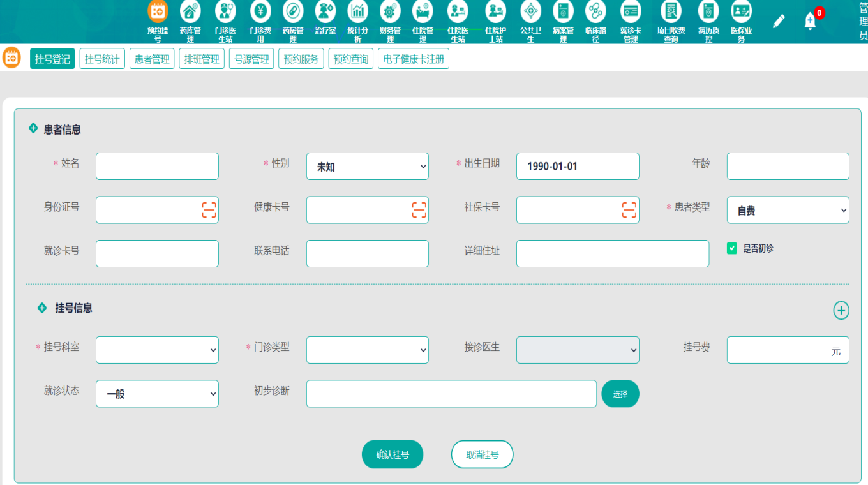868x485 pixels.
Task: Expand the 挂号科室 dropdown
Action: [157, 350]
